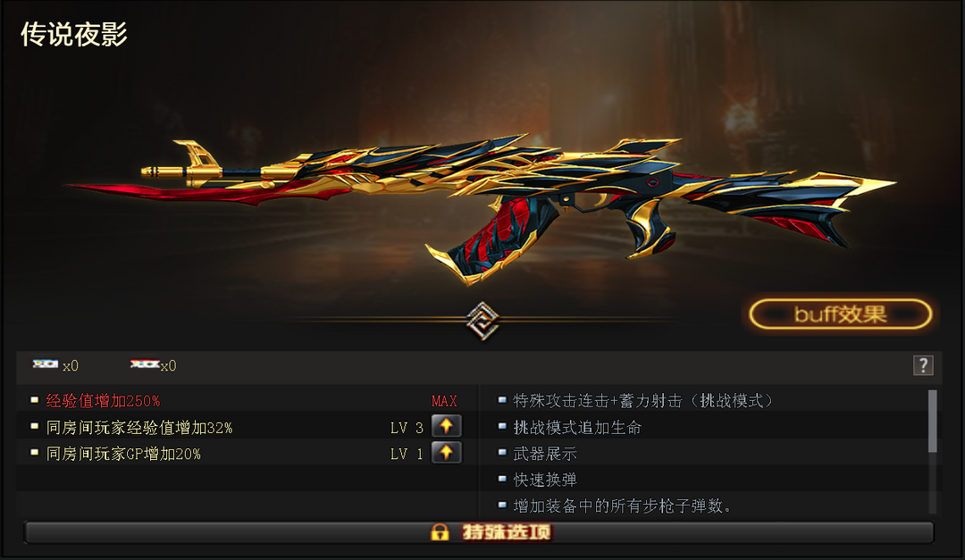Screen dimensions: 965x560
Task: Click the red upgrade material item icon
Action: pos(145,364)
